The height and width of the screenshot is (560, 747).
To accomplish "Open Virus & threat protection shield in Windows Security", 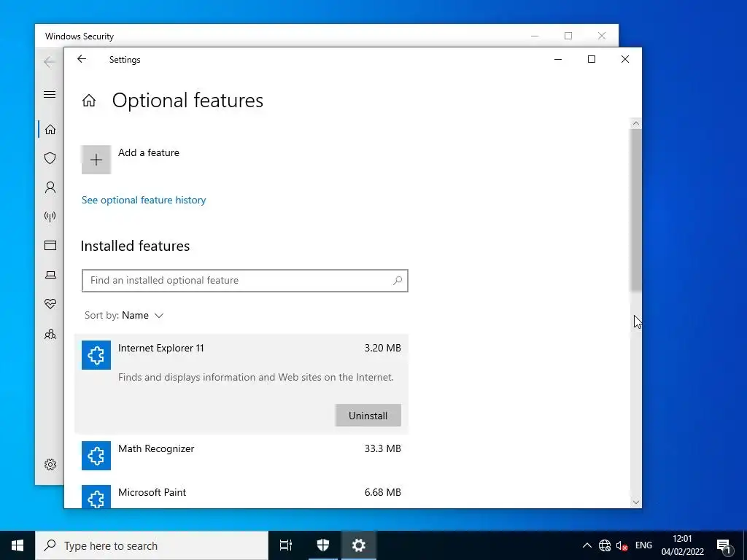I will 50,158.
